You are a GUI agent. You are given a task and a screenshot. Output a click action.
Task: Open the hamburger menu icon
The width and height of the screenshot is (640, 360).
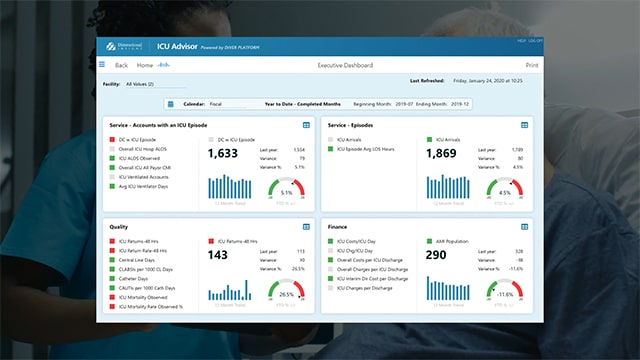click(x=102, y=64)
